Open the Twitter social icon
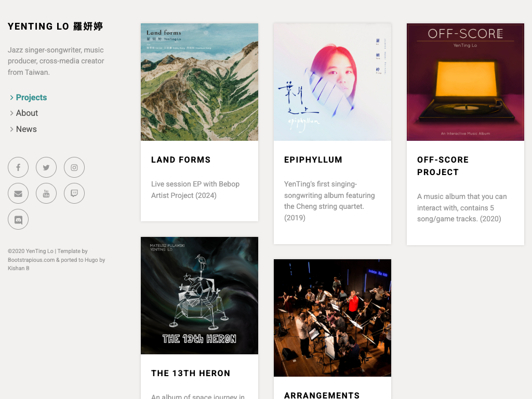This screenshot has height=399, width=532. click(46, 167)
